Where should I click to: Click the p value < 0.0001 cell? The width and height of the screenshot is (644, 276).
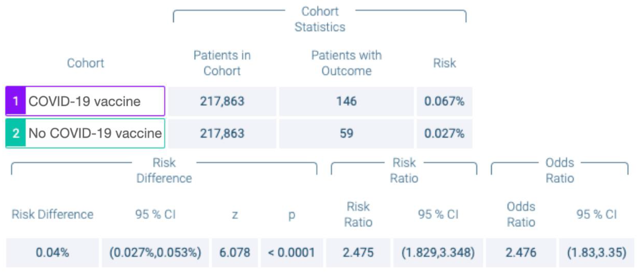point(291,253)
